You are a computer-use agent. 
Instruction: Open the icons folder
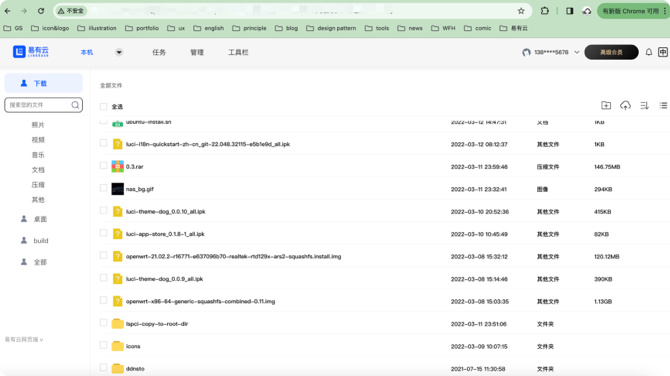pos(133,346)
